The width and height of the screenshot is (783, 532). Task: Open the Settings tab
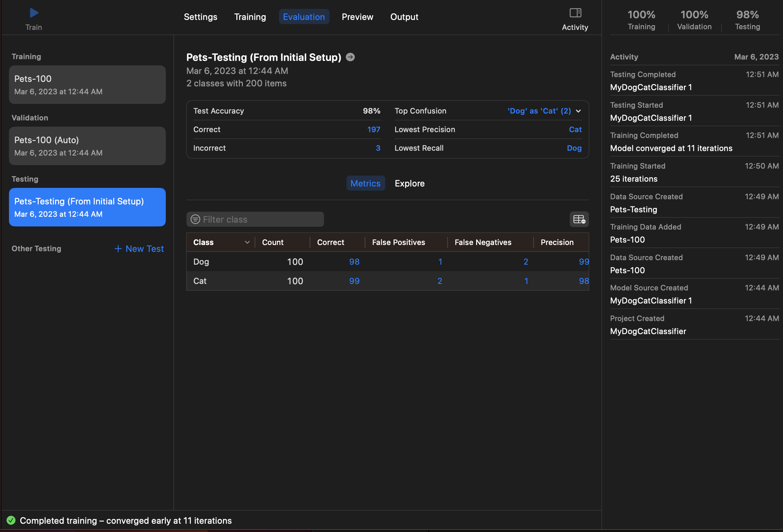[x=200, y=17]
